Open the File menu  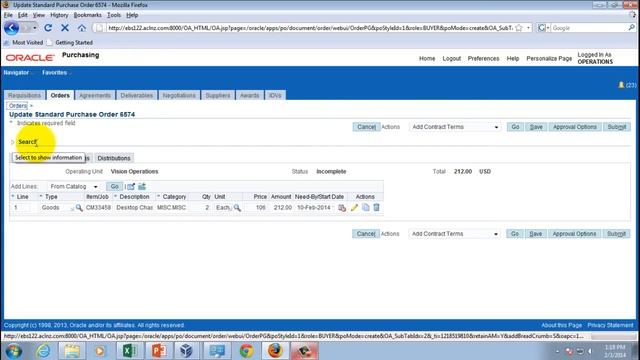[8, 15]
